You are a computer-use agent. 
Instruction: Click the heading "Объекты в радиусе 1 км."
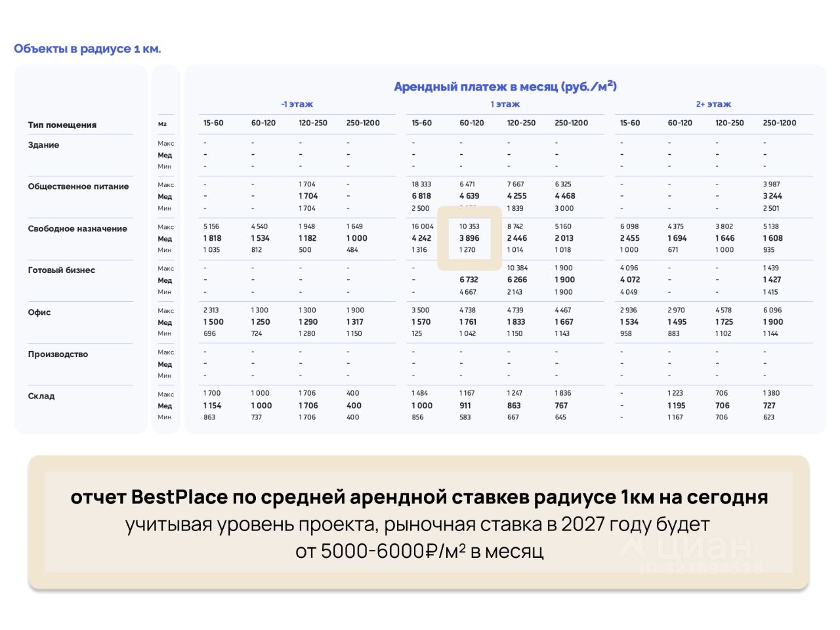tap(87, 49)
